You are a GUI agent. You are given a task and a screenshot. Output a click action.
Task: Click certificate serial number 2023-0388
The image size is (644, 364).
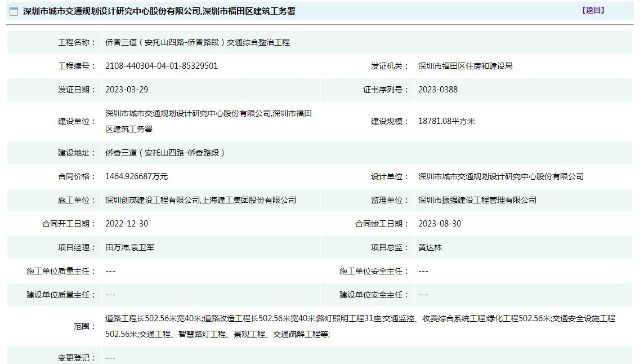[x=438, y=90]
